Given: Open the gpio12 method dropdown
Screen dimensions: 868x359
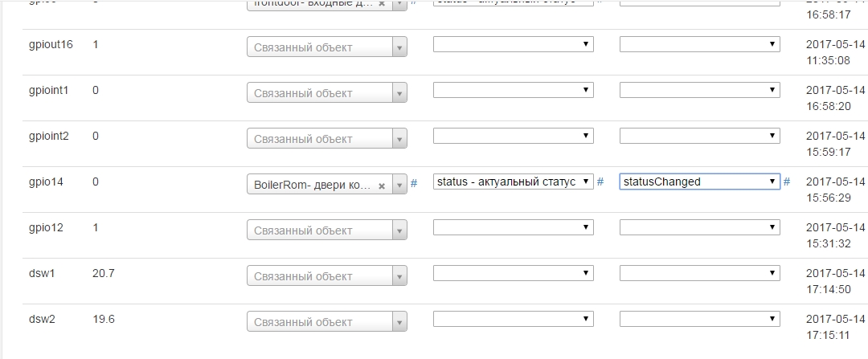Looking at the screenshot, I should click(x=699, y=227).
